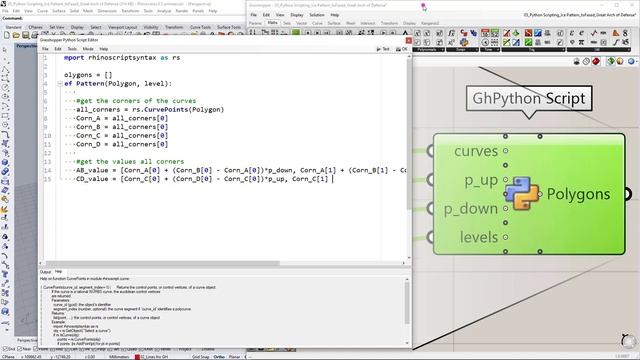Select the GhPython Script icon in Maths ribbon
The image size is (640, 360).
coord(464,42)
